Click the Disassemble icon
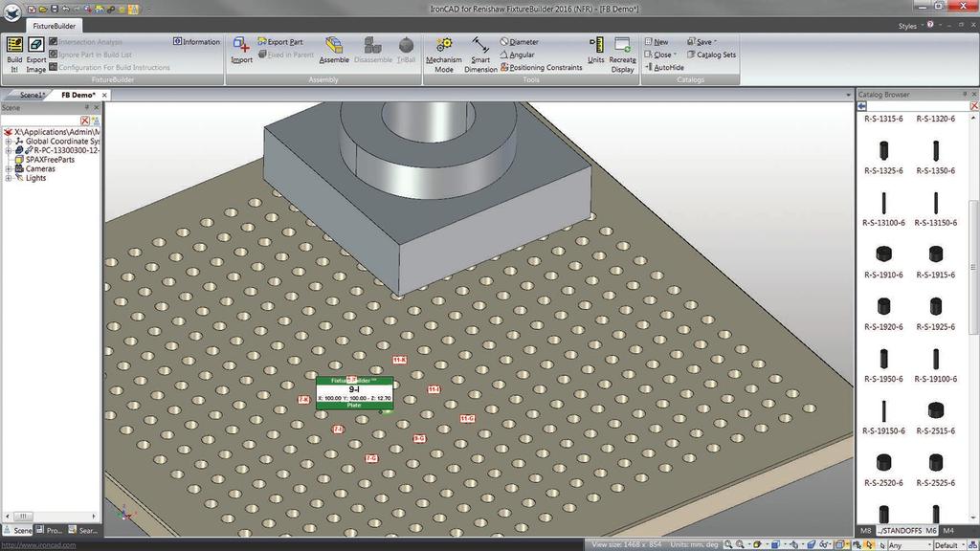Viewport: 980px width, 551px height. [373, 50]
